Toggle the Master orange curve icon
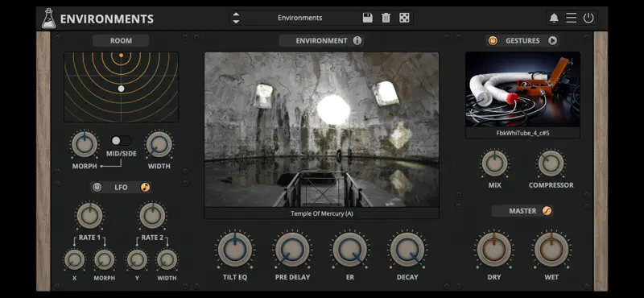This screenshot has width=644, height=298. (x=547, y=211)
